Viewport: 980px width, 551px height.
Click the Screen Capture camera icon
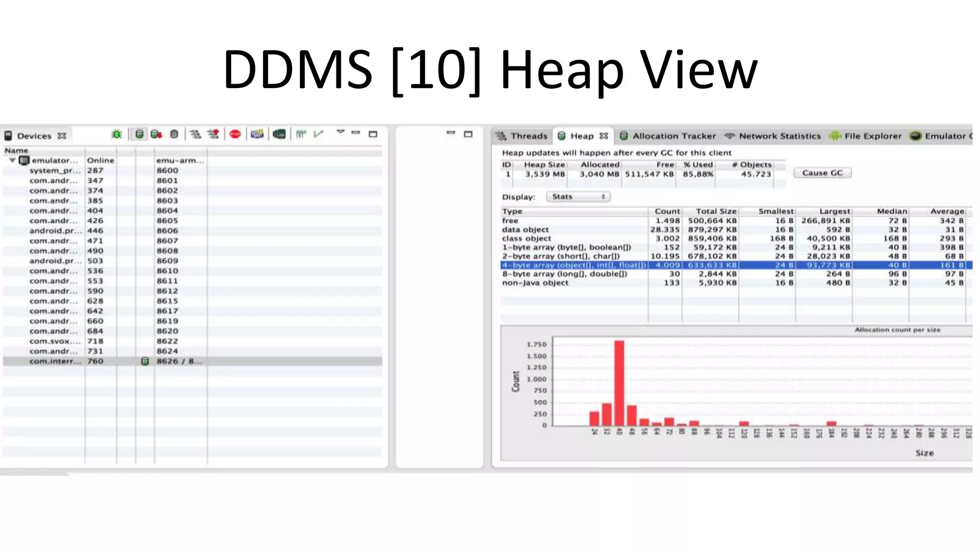257,134
